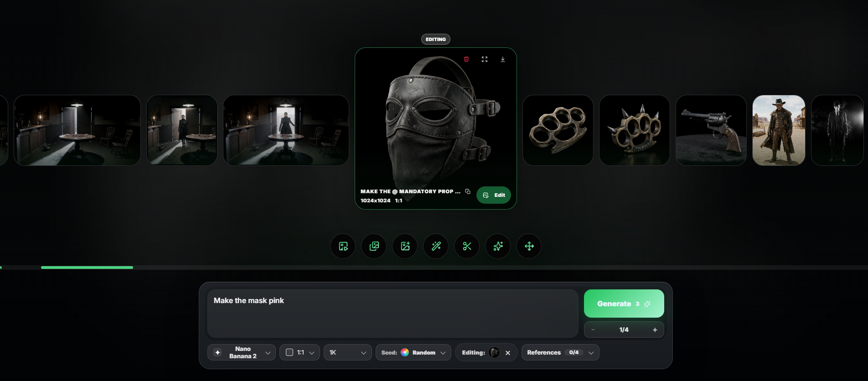Select the scissors cut tool
Viewport: 868px width, 381px height.
coord(467,246)
